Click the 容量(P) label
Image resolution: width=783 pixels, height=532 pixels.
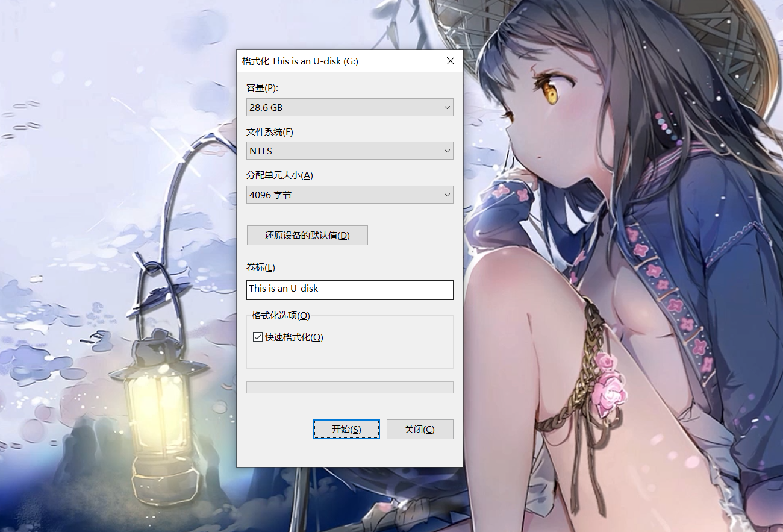(x=263, y=88)
